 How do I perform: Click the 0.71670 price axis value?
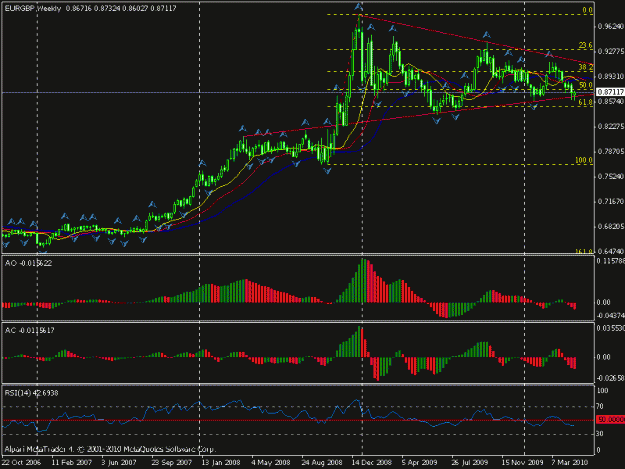(x=610, y=202)
